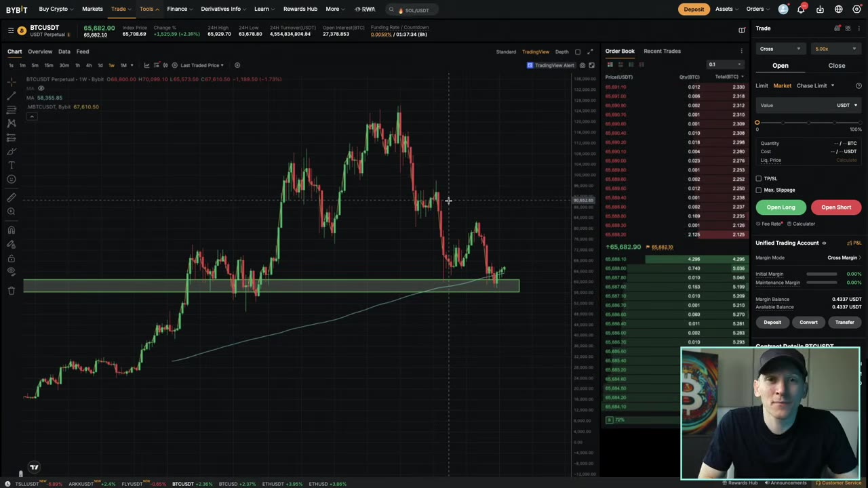
Task: Switch chart to TradingView mode
Action: (536, 52)
